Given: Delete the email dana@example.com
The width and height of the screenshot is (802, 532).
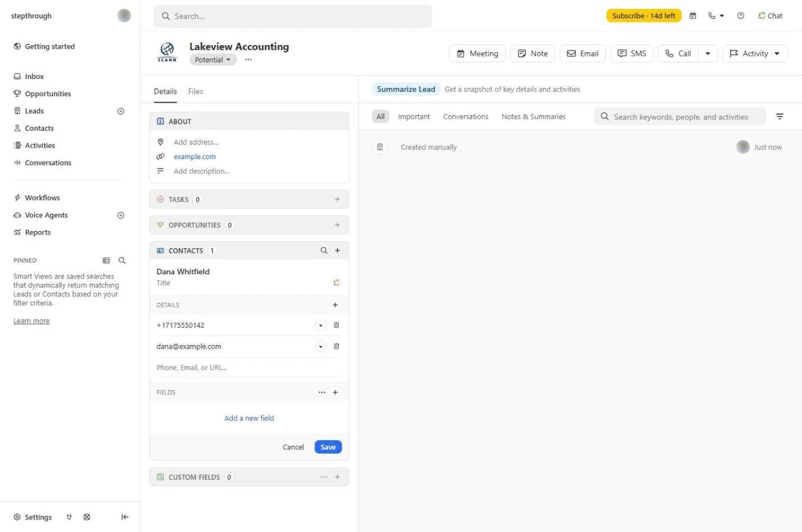Looking at the screenshot, I should 336,347.
